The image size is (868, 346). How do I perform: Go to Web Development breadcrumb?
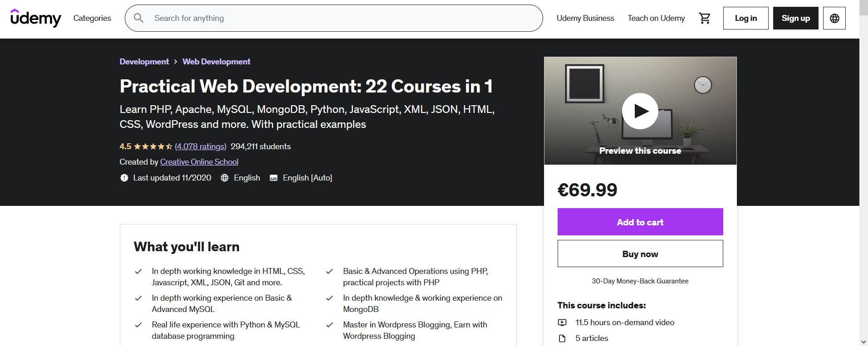[x=216, y=62]
